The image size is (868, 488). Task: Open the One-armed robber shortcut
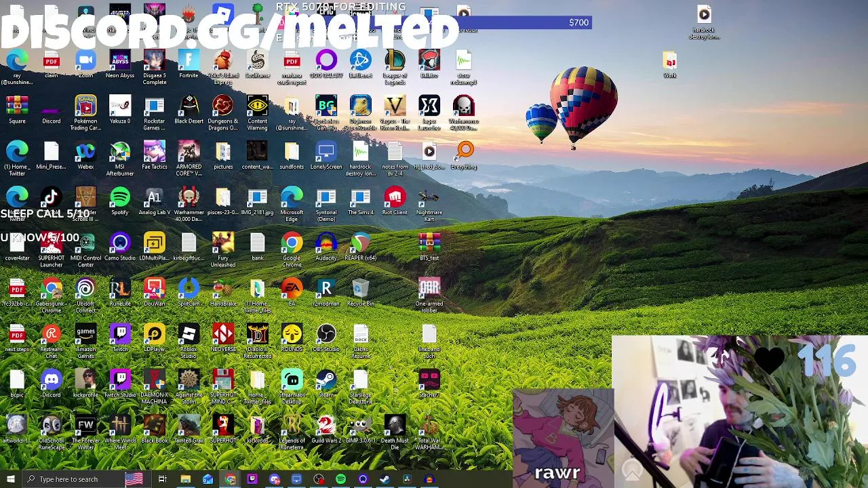[x=429, y=294]
